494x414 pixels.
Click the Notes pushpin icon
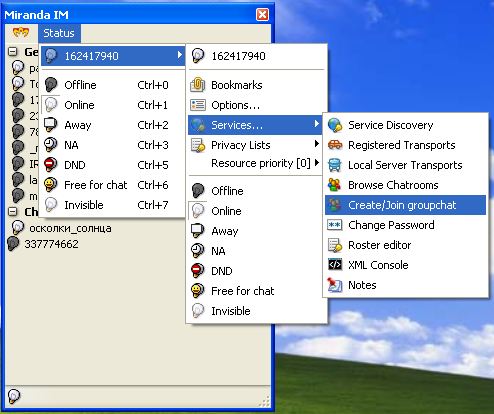click(x=335, y=285)
